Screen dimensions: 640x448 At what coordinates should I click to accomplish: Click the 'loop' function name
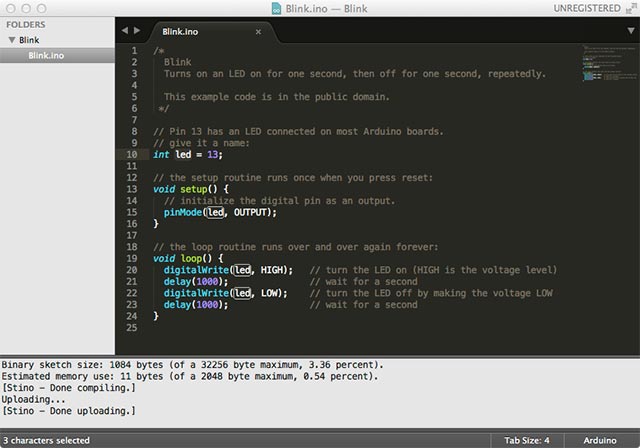click(191, 258)
